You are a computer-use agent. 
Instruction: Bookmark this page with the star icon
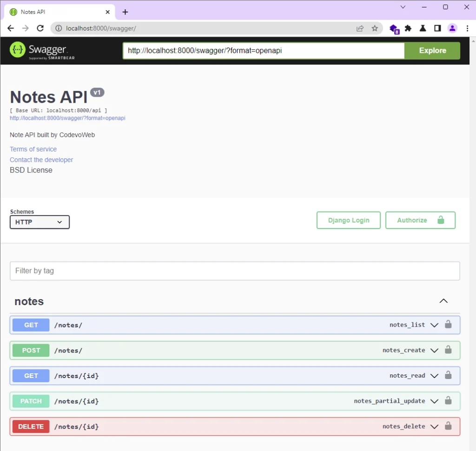[x=375, y=28]
